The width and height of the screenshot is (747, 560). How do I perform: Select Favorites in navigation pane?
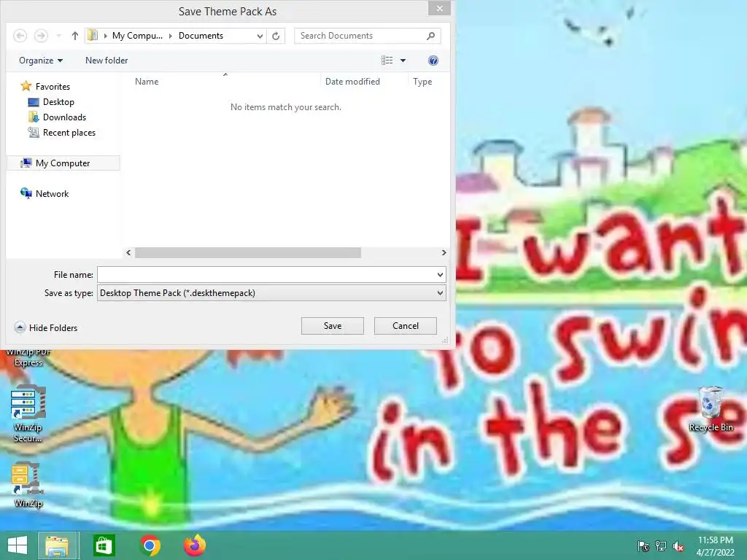(x=53, y=87)
